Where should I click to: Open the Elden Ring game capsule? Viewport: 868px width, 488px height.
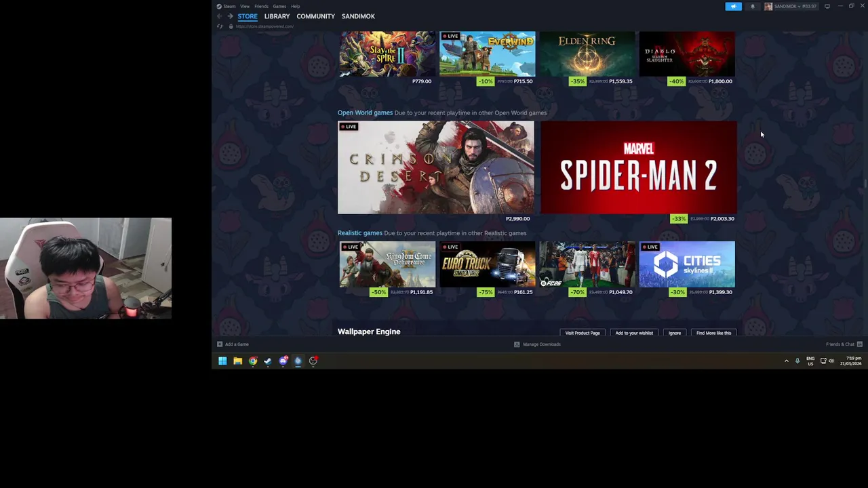[x=587, y=54]
